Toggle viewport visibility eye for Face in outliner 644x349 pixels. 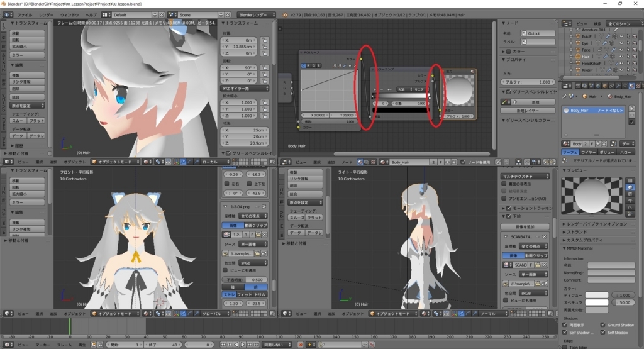pyautogui.click(x=621, y=50)
